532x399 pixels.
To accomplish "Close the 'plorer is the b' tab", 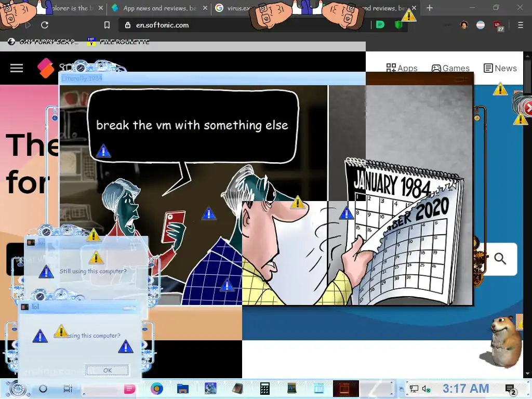I will coord(101,8).
